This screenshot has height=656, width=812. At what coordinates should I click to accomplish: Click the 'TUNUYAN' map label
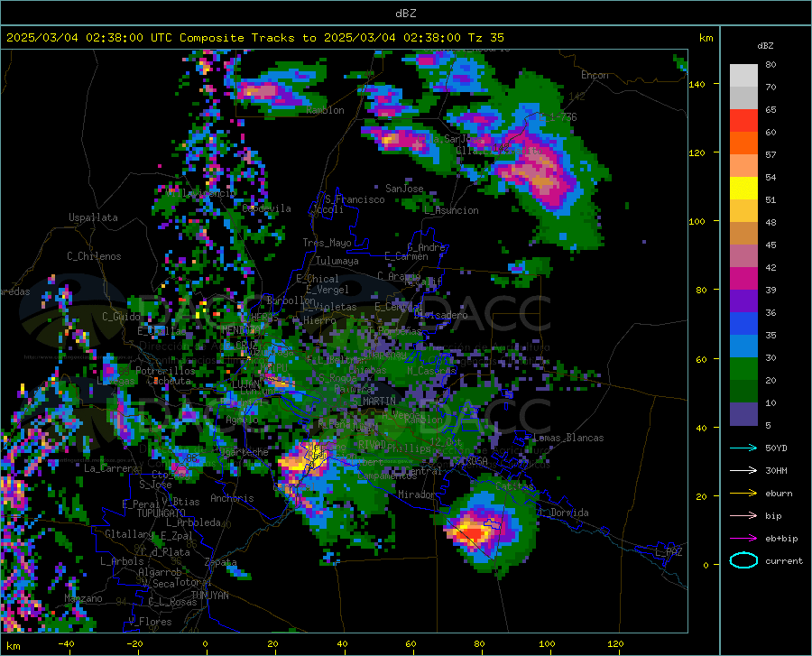coord(209,596)
